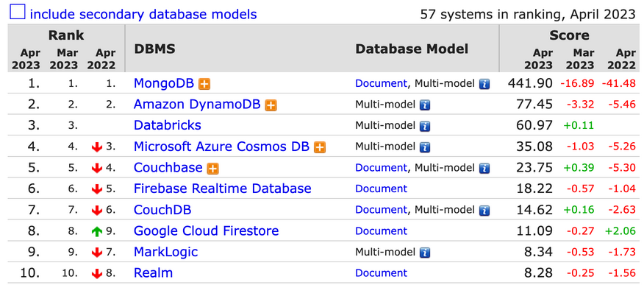Viewport: 644px width, 285px height.
Task: Click the info icon in Couchbase row
Action: click(484, 168)
